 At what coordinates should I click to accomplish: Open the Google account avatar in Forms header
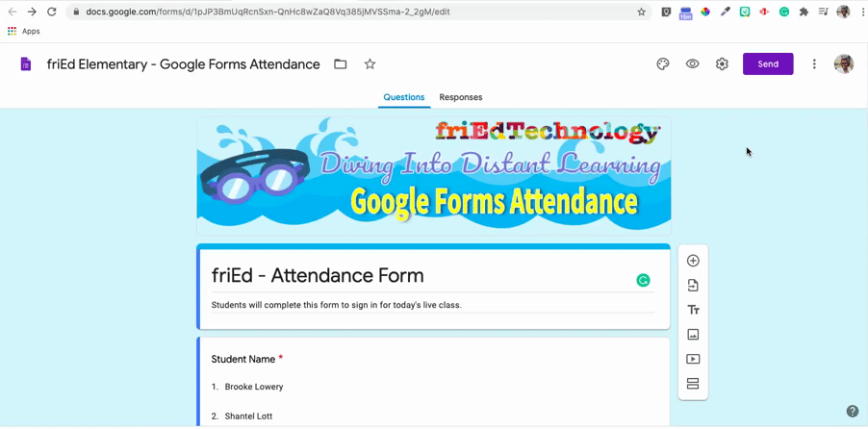point(844,64)
